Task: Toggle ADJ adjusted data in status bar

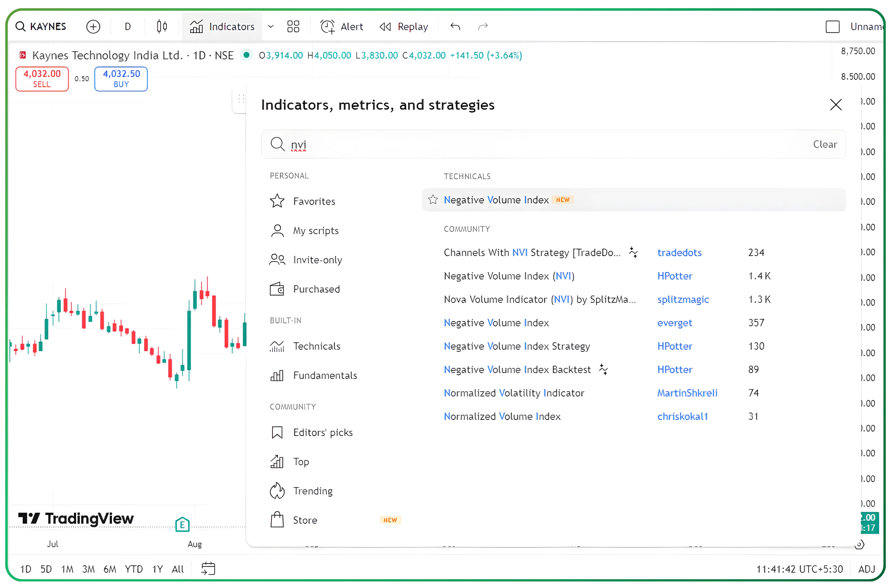Action: pyautogui.click(x=867, y=569)
